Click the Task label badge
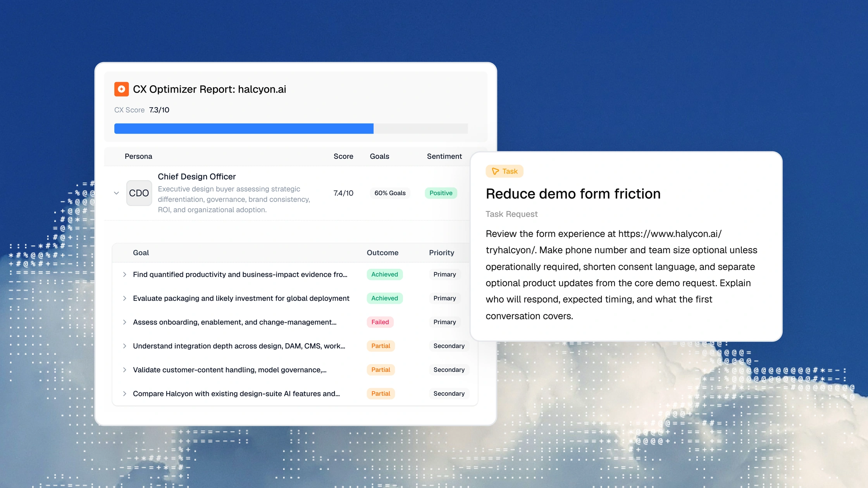868x488 pixels. point(505,171)
